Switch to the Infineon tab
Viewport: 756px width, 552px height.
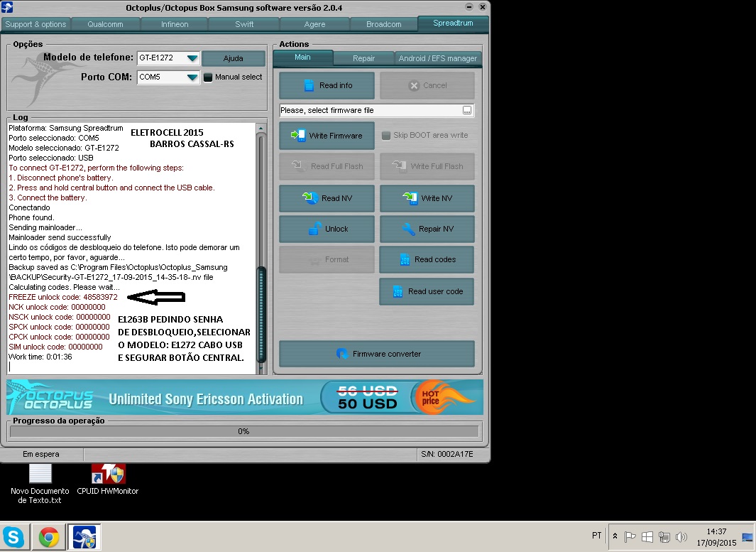175,24
